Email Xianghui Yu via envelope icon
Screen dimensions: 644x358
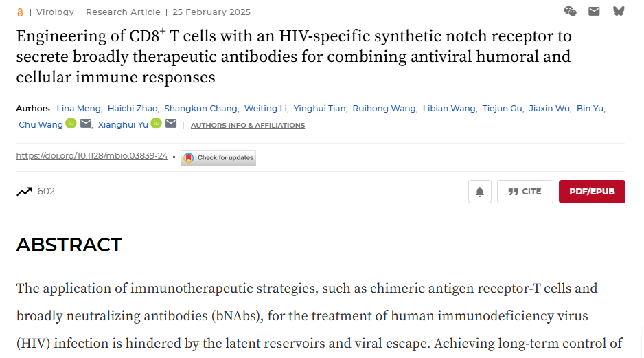click(171, 123)
